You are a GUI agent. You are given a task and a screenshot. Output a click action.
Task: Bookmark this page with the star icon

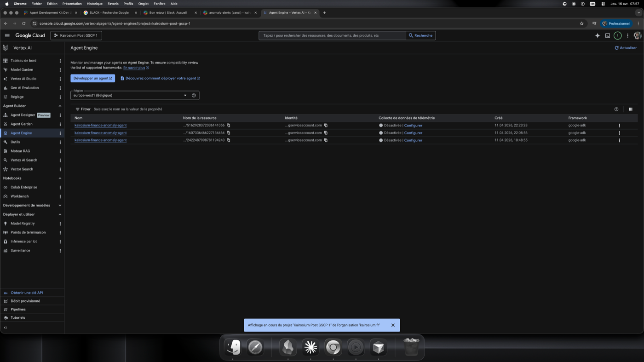point(581,23)
